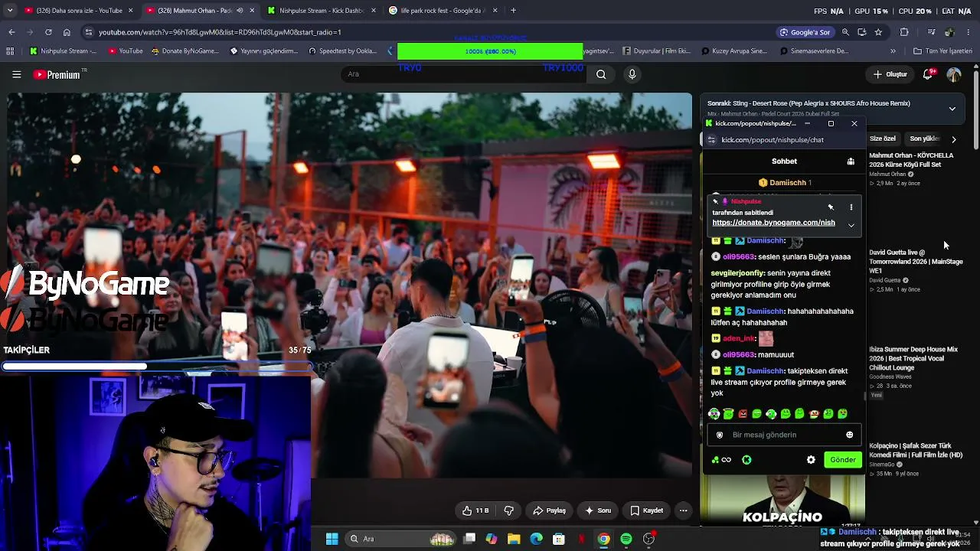This screenshot has width=980, height=551.
Task: Run the YouTube search magnifier button
Action: tap(601, 74)
